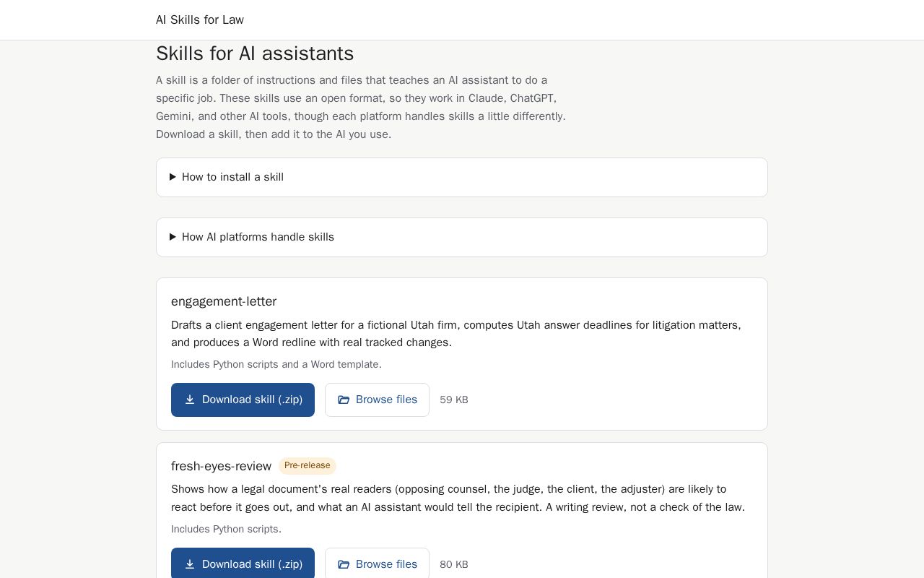Viewport: 924px width, 578px height.
Task: Click the download arrow icon for fresh-eyes-review
Action: [190, 564]
